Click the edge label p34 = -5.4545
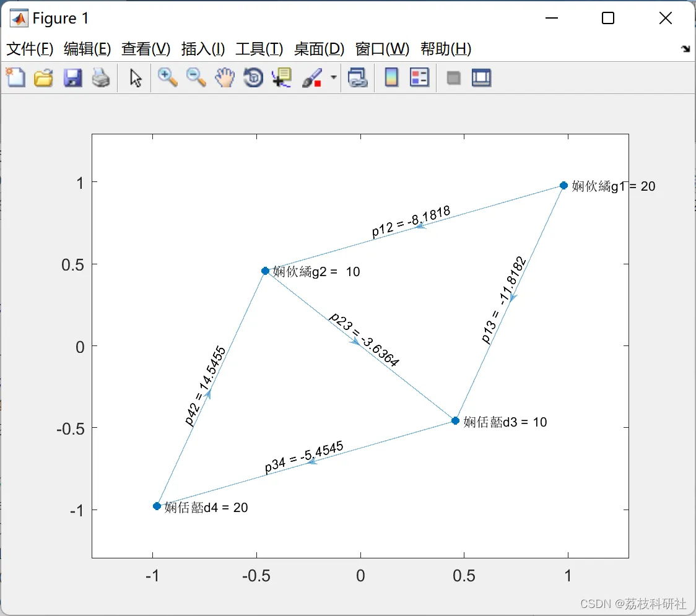The image size is (696, 616). tap(304, 457)
